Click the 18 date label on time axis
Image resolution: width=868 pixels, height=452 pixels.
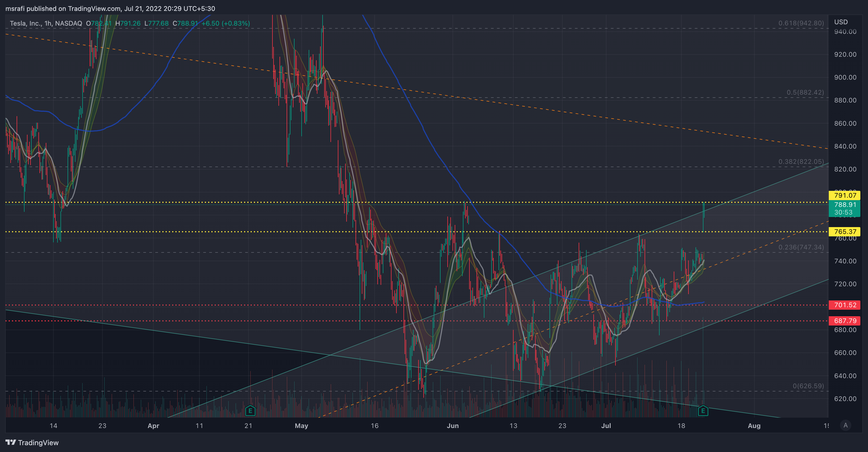[x=681, y=426]
